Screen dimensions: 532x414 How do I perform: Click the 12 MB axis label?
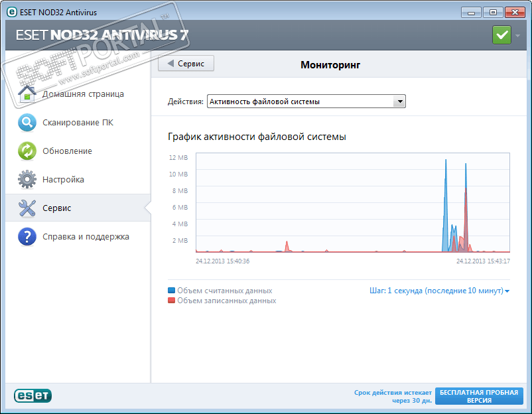(x=178, y=157)
